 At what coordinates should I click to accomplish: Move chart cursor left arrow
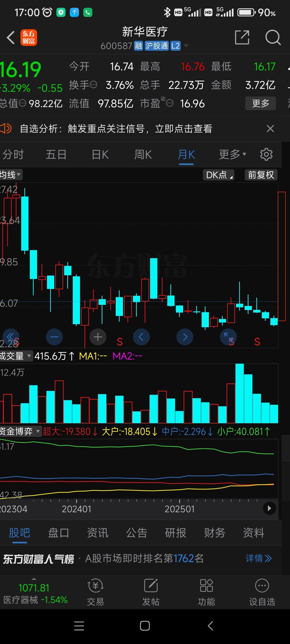pos(141,337)
